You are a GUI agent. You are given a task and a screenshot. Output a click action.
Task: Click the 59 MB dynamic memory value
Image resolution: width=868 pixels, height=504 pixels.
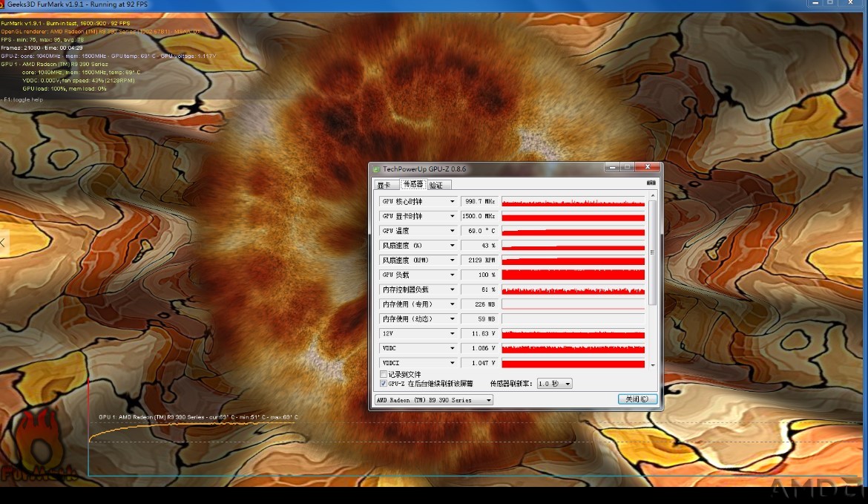tap(479, 319)
